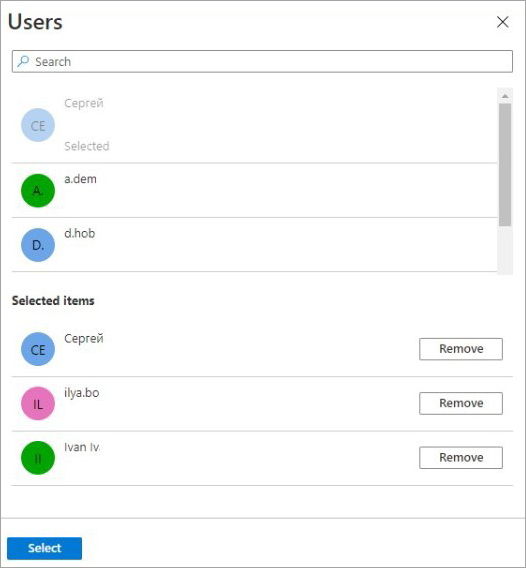Click the CE avatar under Selected items
This screenshot has width=526, height=568.
pos(38,349)
